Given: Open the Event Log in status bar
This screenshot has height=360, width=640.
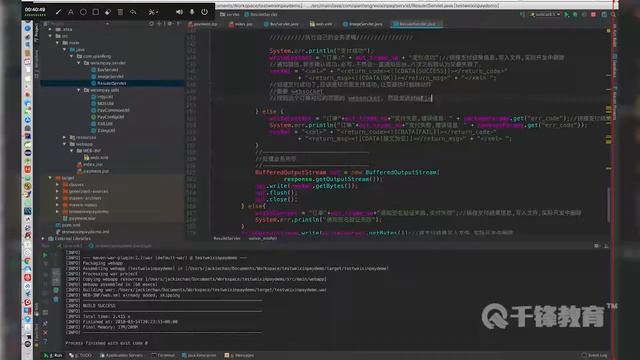Looking at the screenshot, I should [x=594, y=356].
